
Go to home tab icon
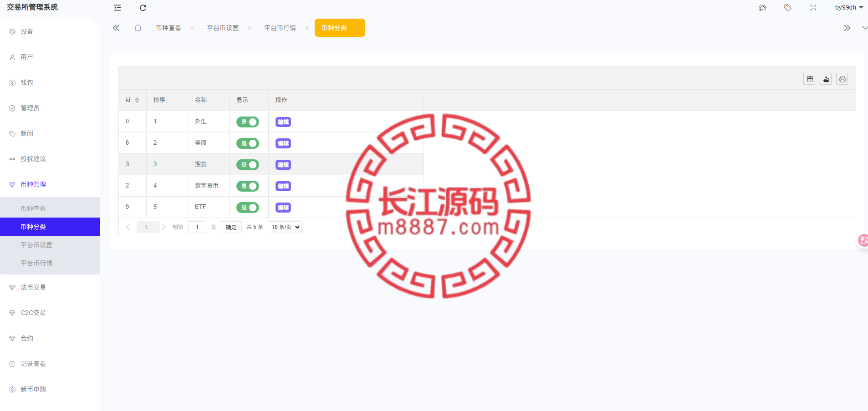coord(138,28)
